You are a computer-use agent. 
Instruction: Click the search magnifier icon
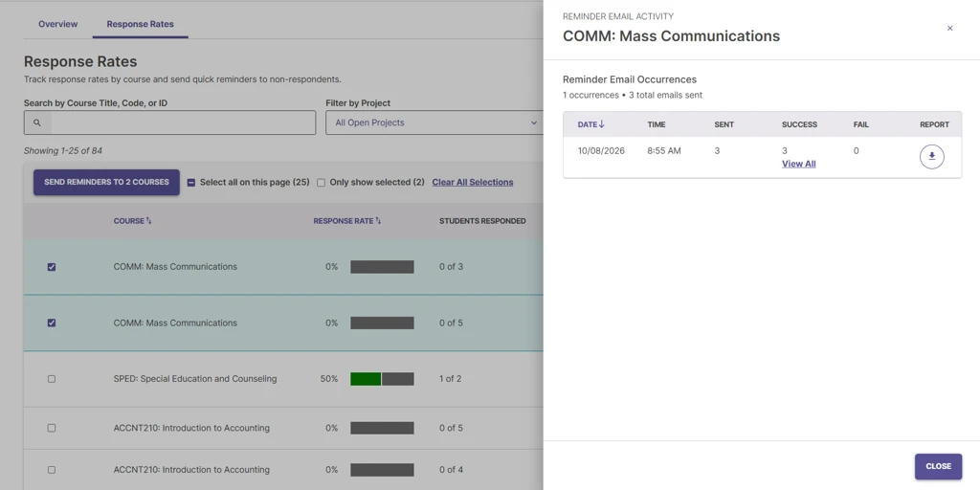point(37,123)
